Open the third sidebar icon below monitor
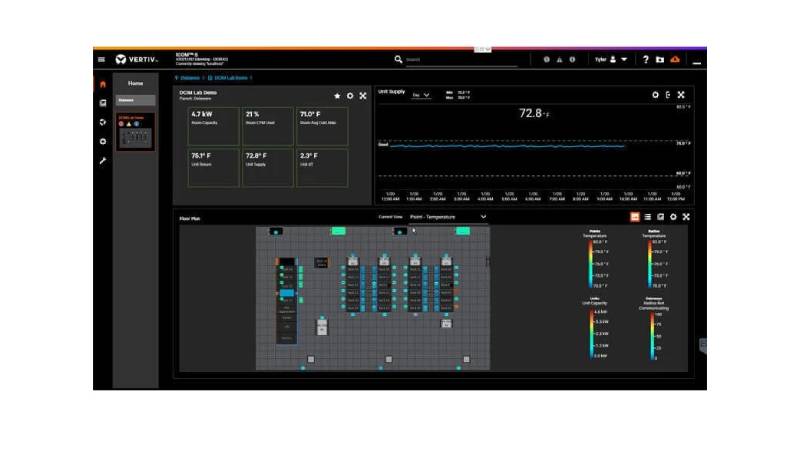This screenshot has width=800, height=450. pyautogui.click(x=103, y=122)
